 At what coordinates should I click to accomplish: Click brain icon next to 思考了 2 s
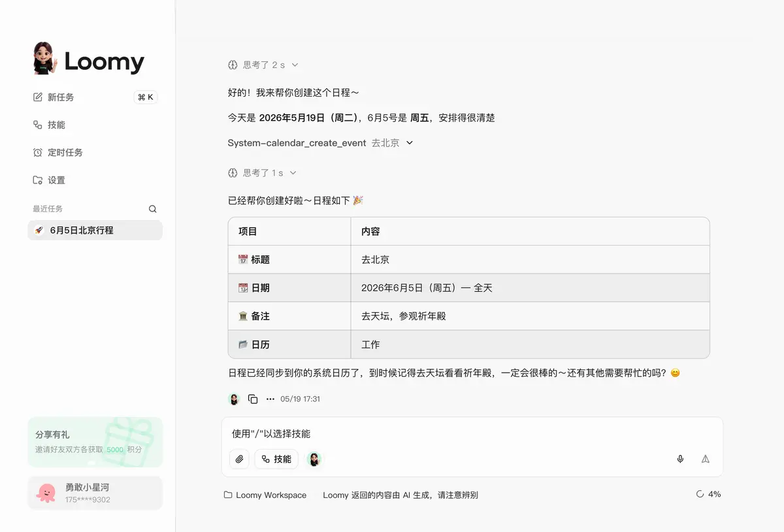coord(232,65)
